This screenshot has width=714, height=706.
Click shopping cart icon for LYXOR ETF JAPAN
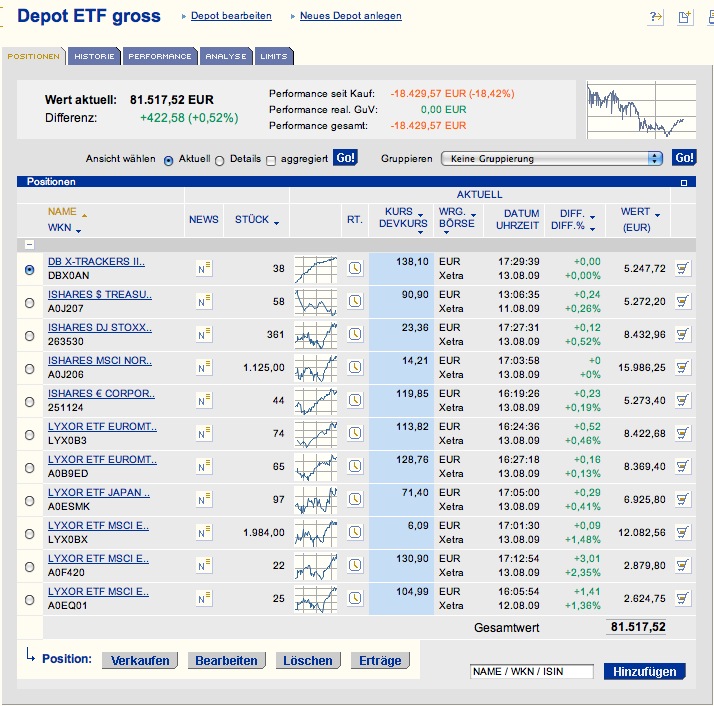[x=683, y=499]
